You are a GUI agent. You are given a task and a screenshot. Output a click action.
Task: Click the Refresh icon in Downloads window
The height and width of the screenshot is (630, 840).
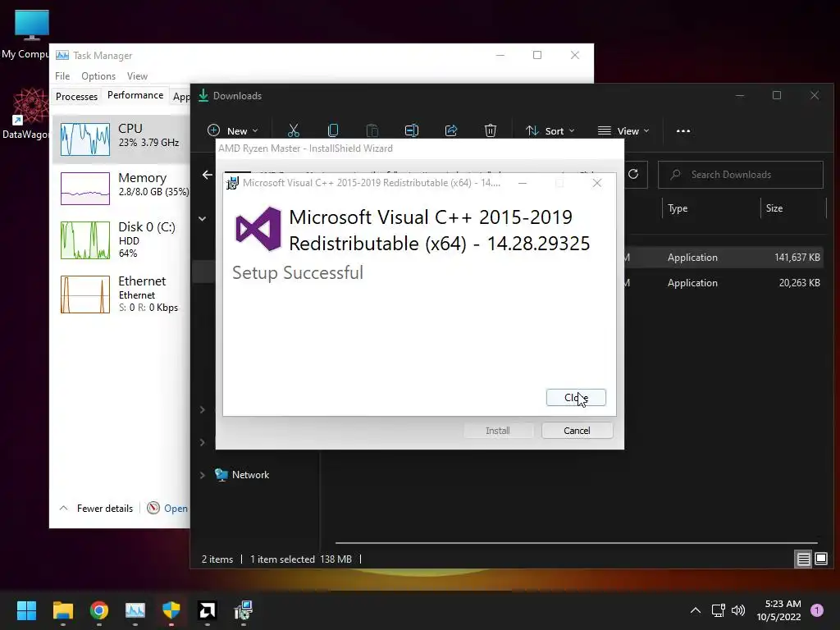(633, 175)
